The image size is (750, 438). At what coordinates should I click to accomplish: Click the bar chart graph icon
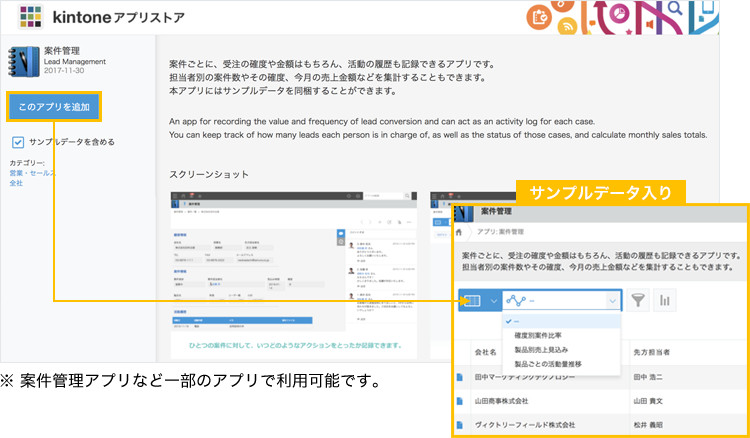(665, 300)
